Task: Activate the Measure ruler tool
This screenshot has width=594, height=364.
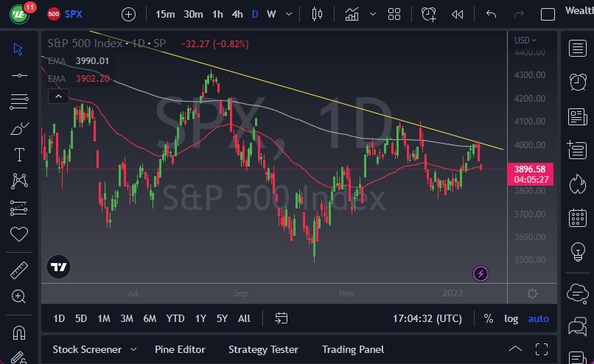Action: [19, 270]
